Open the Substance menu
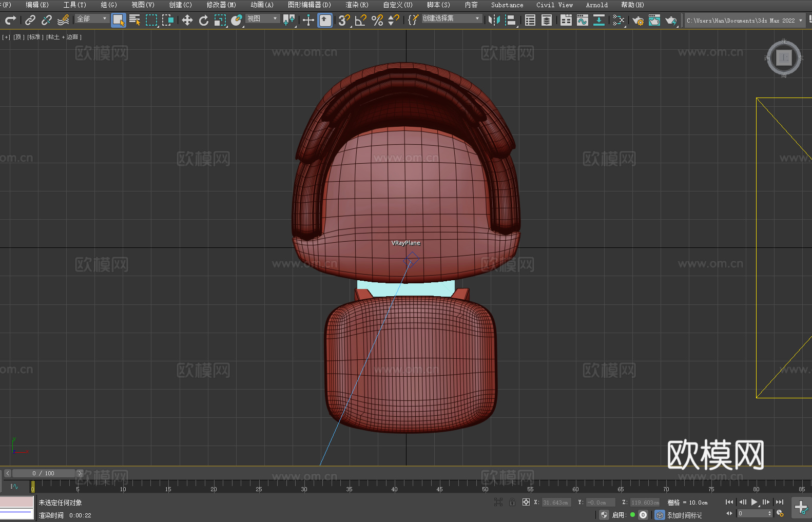The height and width of the screenshot is (522, 812). click(507, 5)
